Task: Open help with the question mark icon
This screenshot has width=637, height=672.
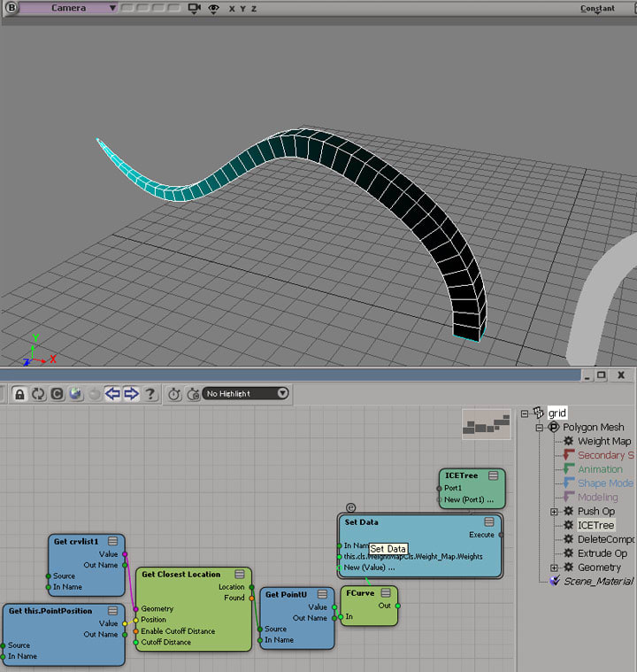Action: 150,394
